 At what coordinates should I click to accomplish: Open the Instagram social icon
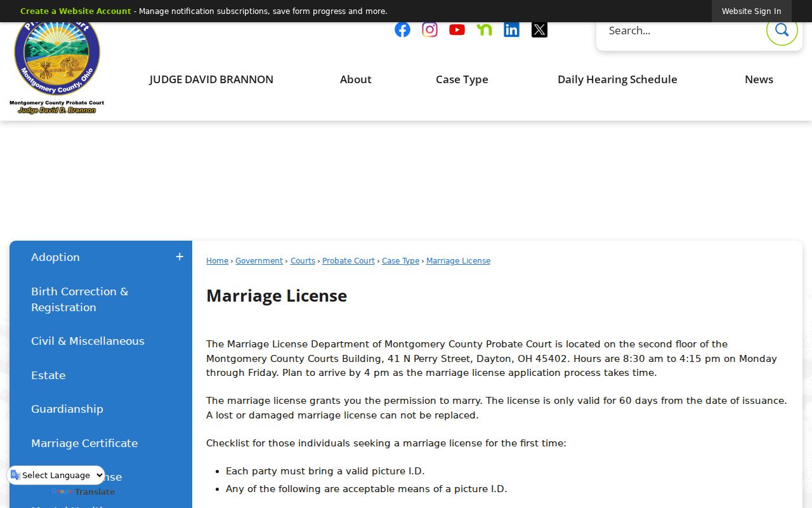[429, 30]
